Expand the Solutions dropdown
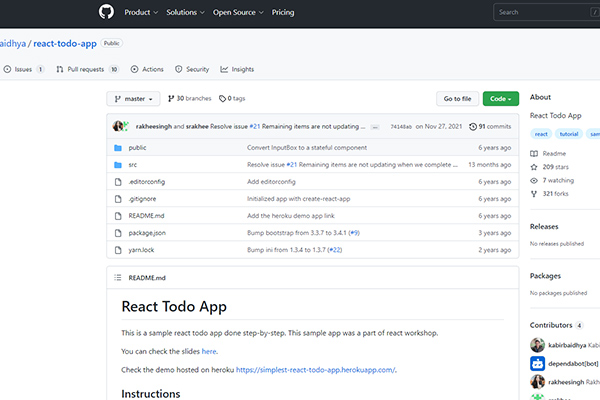This screenshot has height=400, width=600. [185, 12]
